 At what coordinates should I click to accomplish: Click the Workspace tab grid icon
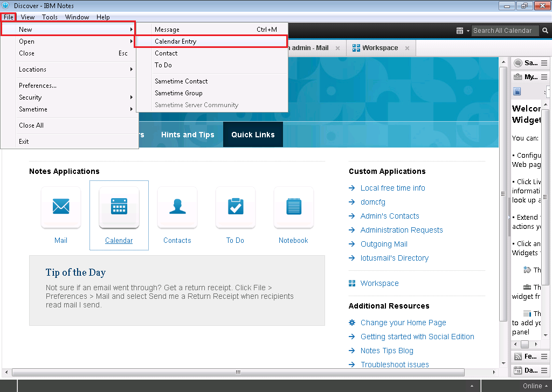tap(356, 48)
